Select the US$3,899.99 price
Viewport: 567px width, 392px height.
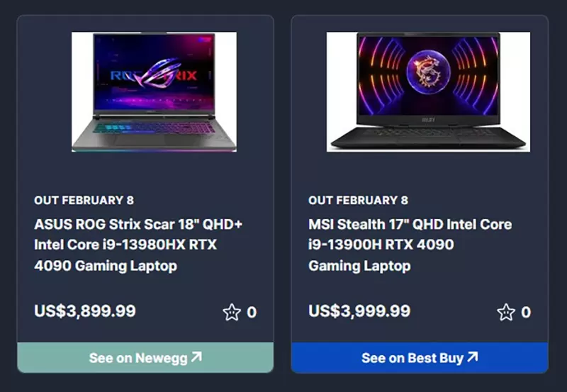85,311
